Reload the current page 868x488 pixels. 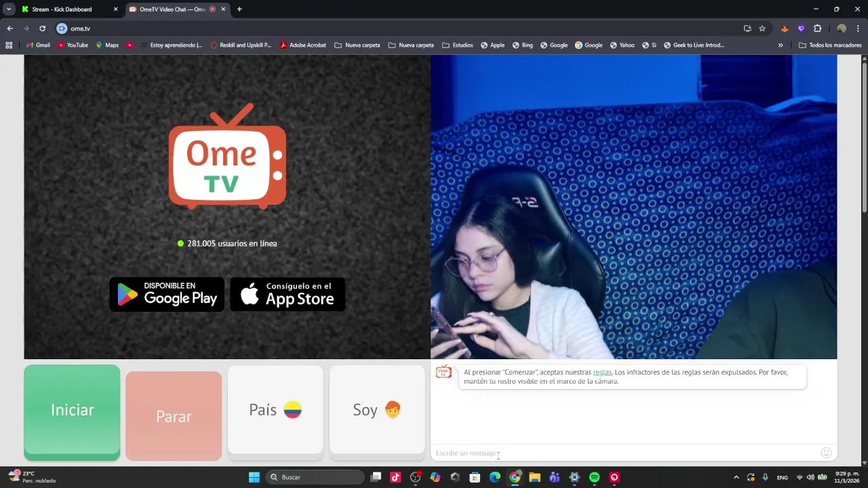pyautogui.click(x=42, y=28)
